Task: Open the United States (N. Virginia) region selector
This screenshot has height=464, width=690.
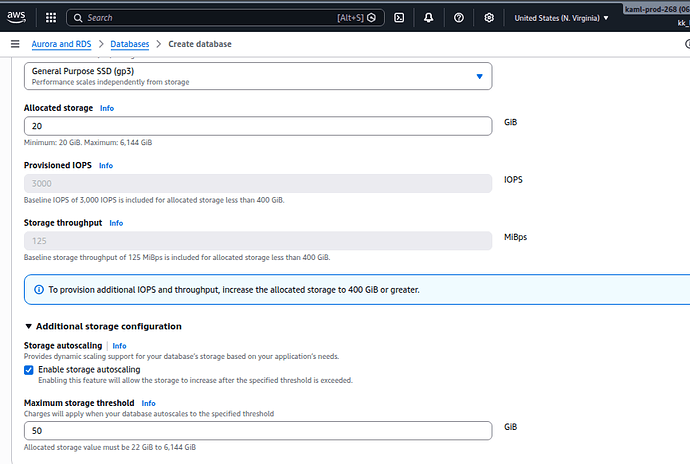Action: pyautogui.click(x=561, y=17)
